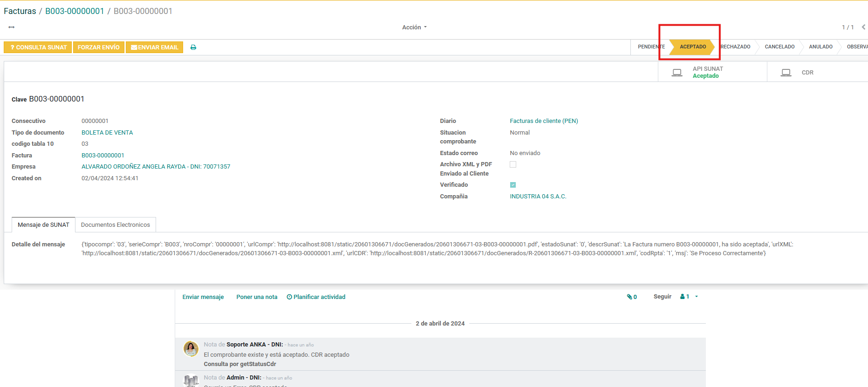Click the printer icon in toolbar
Image resolution: width=868 pixels, height=387 pixels.
(193, 48)
